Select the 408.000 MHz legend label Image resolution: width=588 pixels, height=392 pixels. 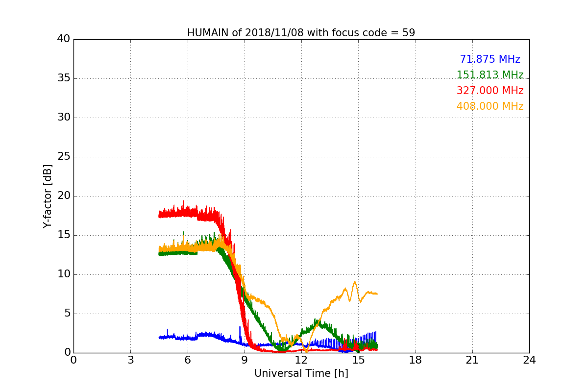(490, 106)
